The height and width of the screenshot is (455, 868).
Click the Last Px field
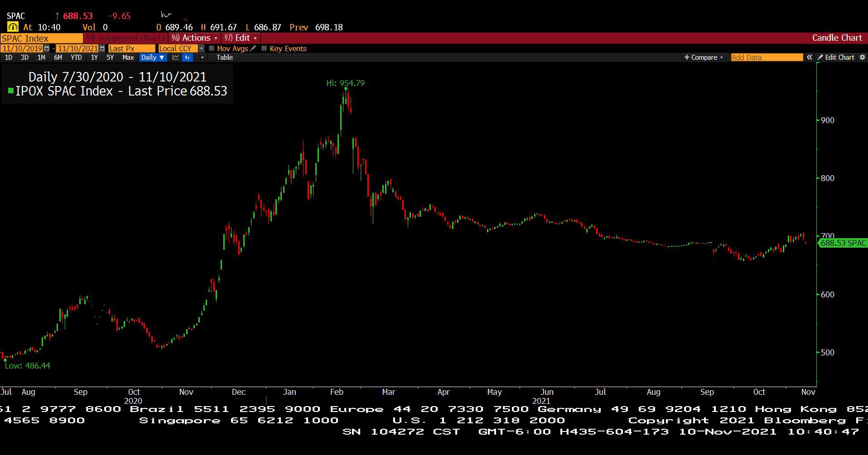coord(131,48)
